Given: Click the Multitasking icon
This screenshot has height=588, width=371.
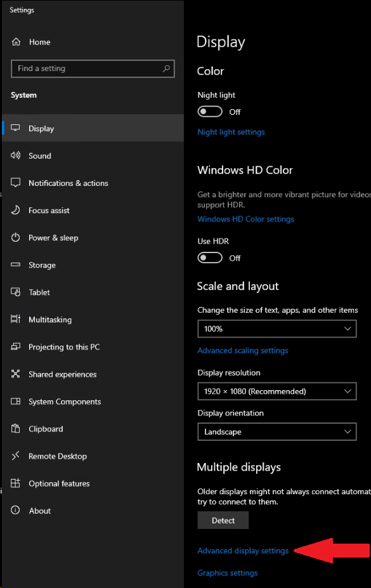Looking at the screenshot, I should (x=15, y=319).
